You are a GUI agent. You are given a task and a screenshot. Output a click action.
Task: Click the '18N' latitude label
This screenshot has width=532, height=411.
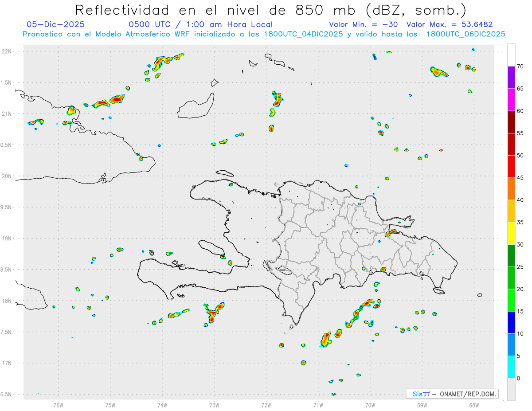point(7,301)
